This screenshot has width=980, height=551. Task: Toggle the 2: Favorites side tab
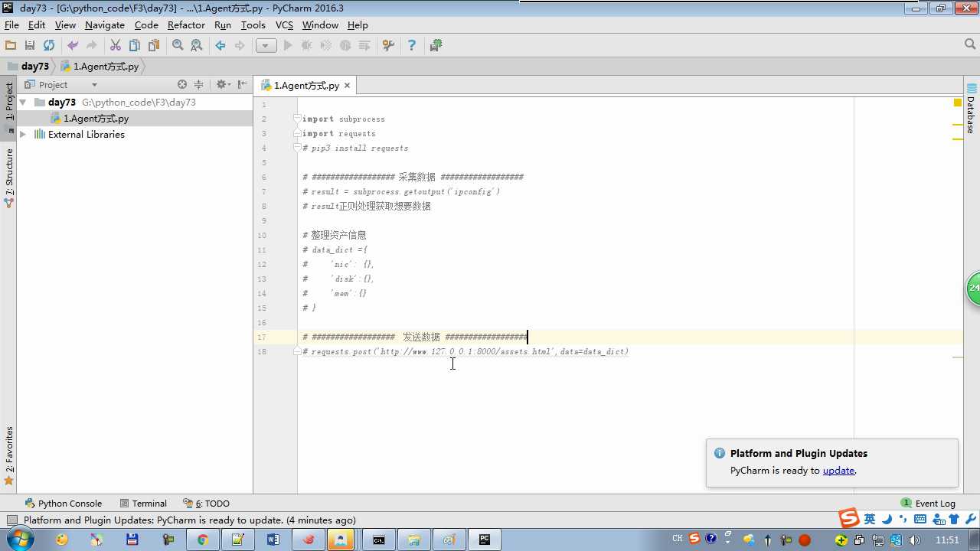(8, 455)
